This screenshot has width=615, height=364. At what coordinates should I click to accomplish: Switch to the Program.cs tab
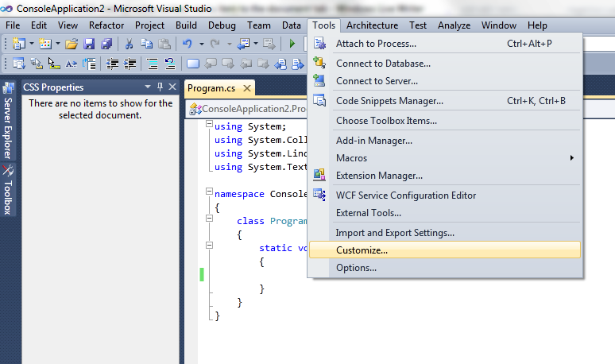[x=213, y=88]
